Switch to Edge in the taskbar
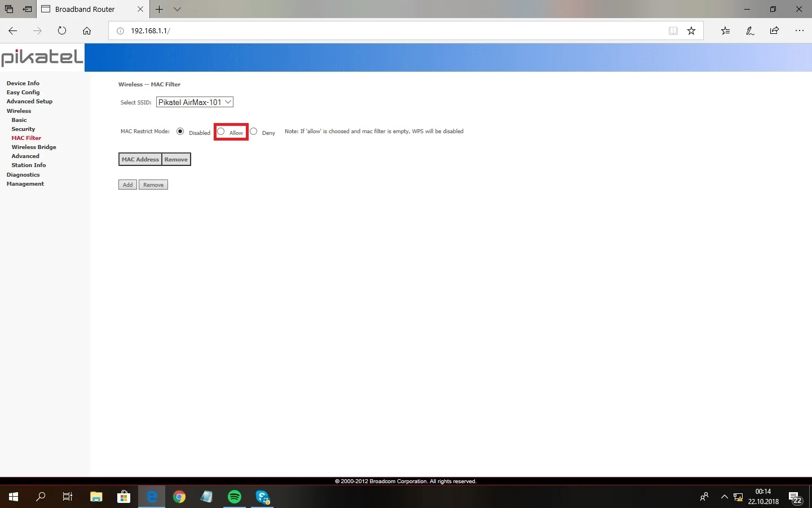This screenshot has width=812, height=508. tap(152, 497)
